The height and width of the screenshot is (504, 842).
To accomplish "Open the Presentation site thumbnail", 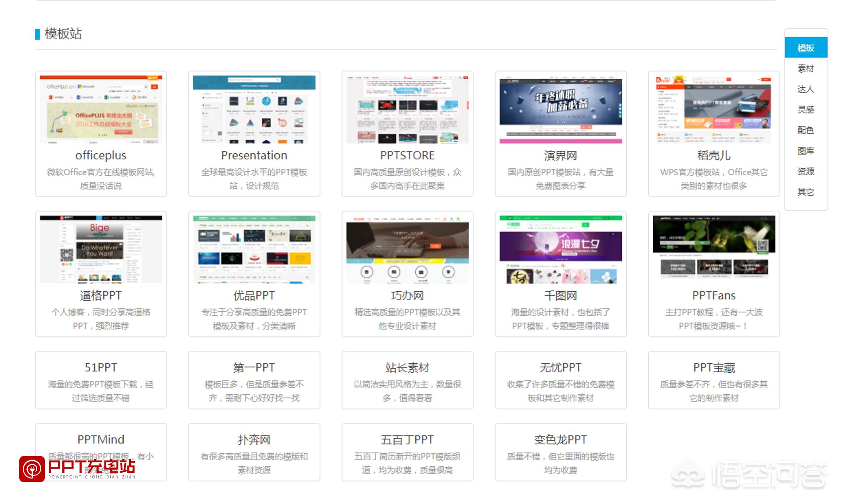I will click(254, 109).
